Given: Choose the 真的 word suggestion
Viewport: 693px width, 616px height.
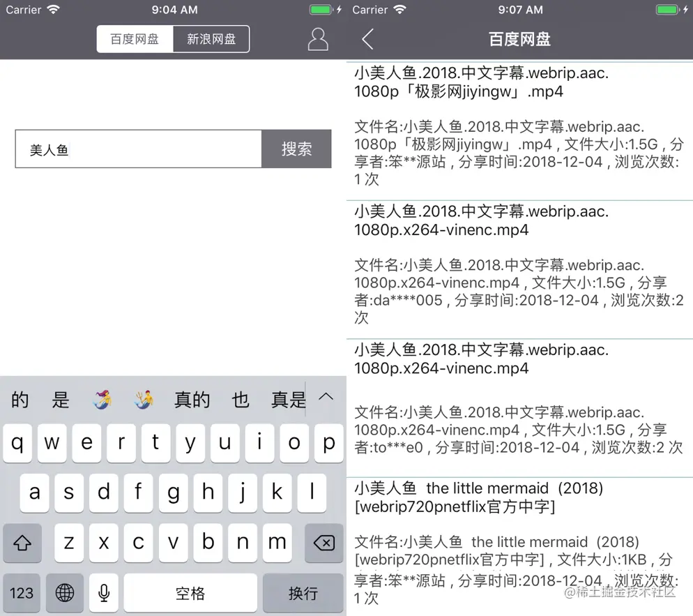Looking at the screenshot, I should pyautogui.click(x=192, y=400).
